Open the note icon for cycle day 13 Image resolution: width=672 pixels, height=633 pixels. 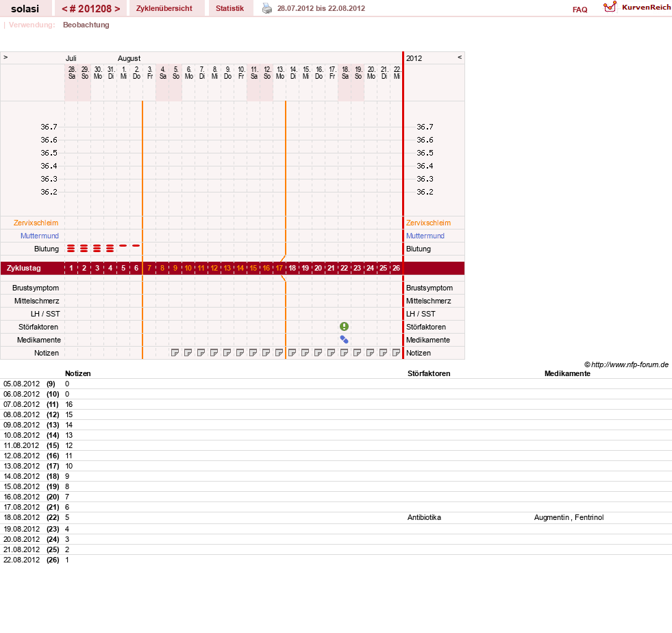[x=227, y=353]
